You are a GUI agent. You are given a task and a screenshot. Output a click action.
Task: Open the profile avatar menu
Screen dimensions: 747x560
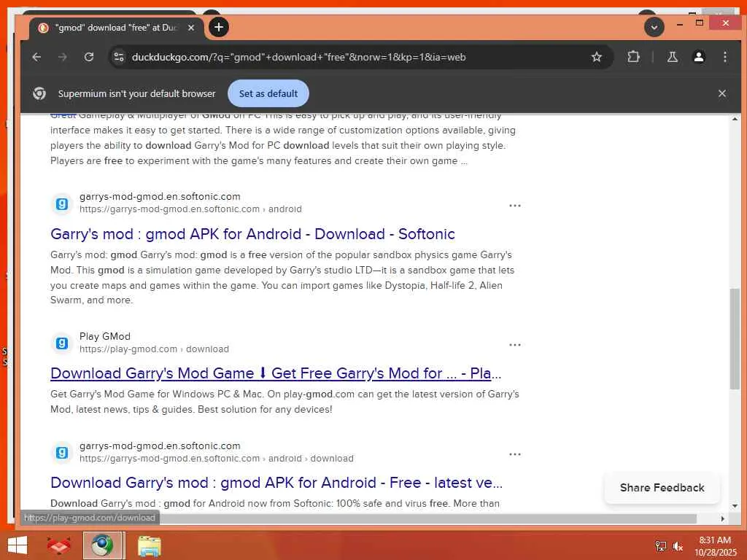coord(698,57)
